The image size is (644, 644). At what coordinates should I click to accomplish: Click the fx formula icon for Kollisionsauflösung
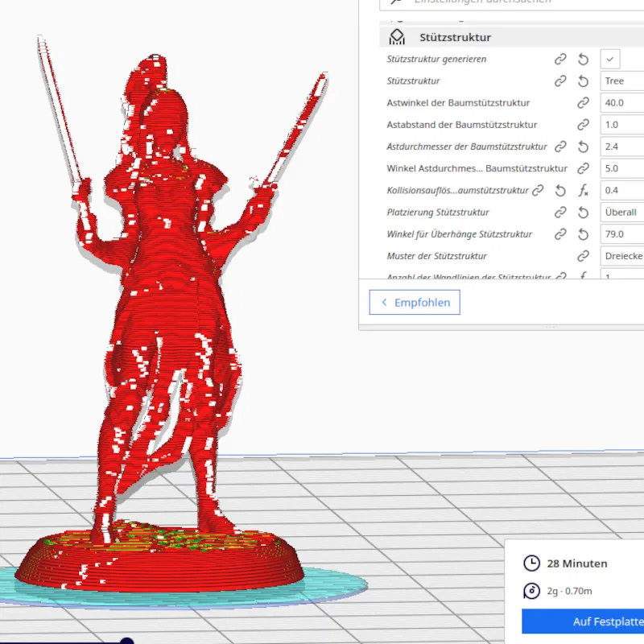583,190
